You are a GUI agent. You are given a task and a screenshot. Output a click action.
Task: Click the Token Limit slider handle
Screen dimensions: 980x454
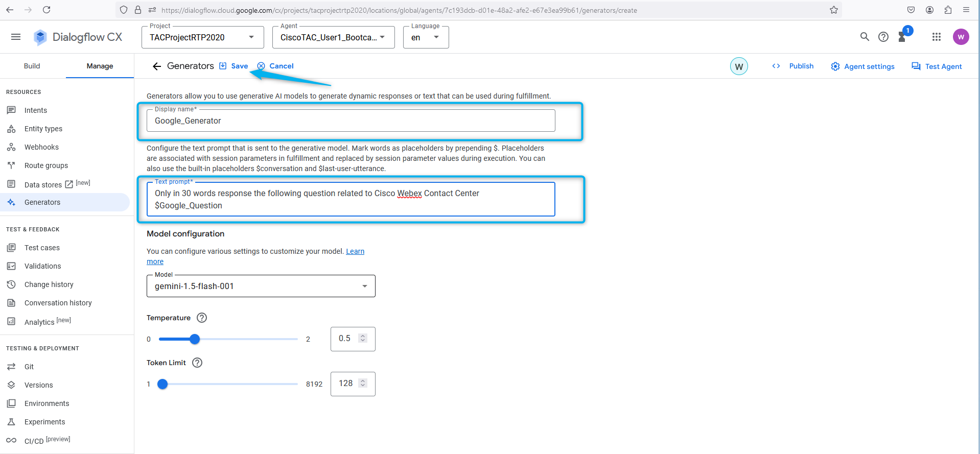(x=162, y=384)
